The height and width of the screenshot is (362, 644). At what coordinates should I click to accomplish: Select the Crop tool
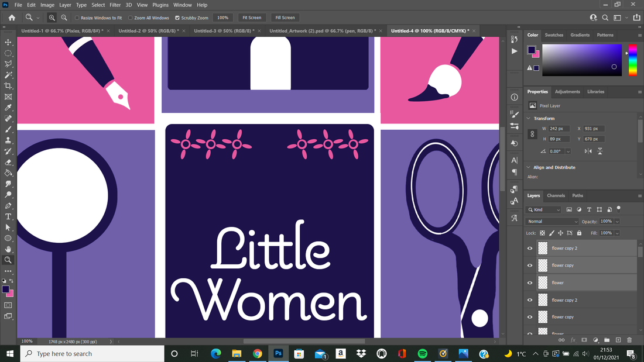pos(8,86)
